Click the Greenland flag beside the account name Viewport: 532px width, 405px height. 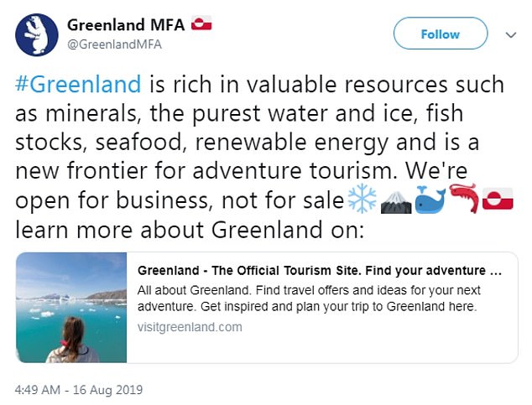click(201, 23)
